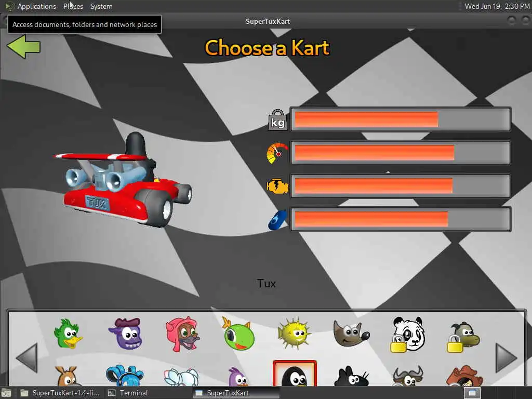Select the highlighted Tux penguin kart
Viewport: 532px width, 399px height.
pos(295,374)
